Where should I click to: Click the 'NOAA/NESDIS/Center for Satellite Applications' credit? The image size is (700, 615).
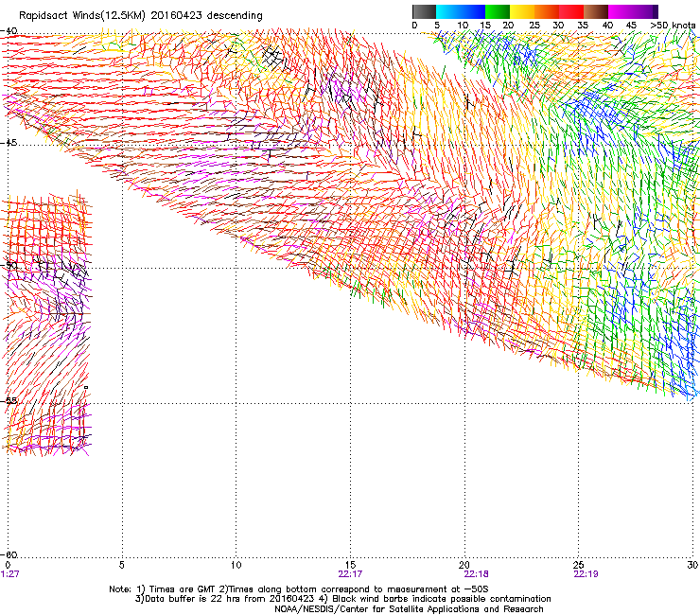[409, 609]
